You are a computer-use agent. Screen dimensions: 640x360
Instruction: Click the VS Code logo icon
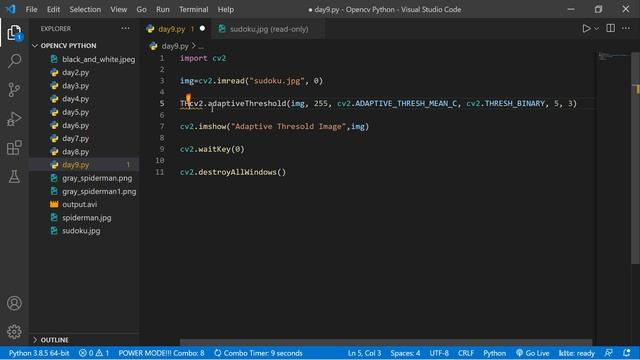click(x=11, y=9)
